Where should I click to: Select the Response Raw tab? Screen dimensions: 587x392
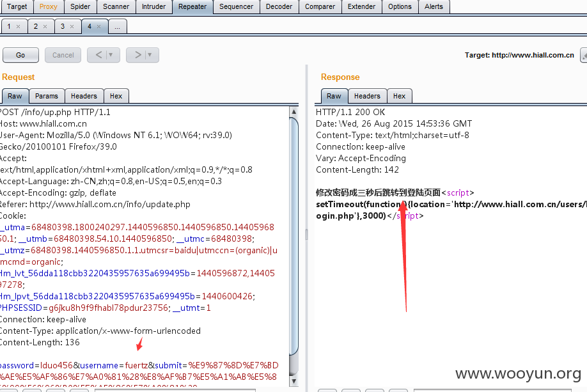point(334,96)
